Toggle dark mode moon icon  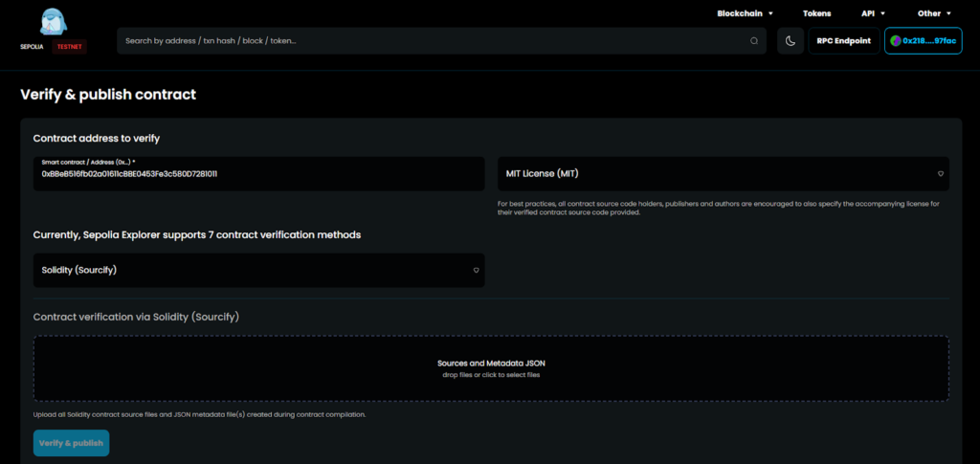(790, 40)
